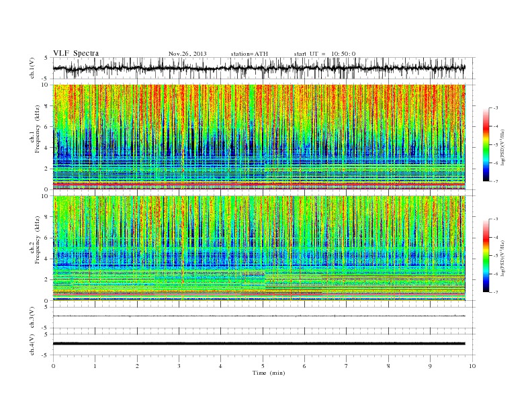The height and width of the screenshot is (411, 532).
Task: Click tick label "10" on the time axis
Action: click(x=472, y=366)
